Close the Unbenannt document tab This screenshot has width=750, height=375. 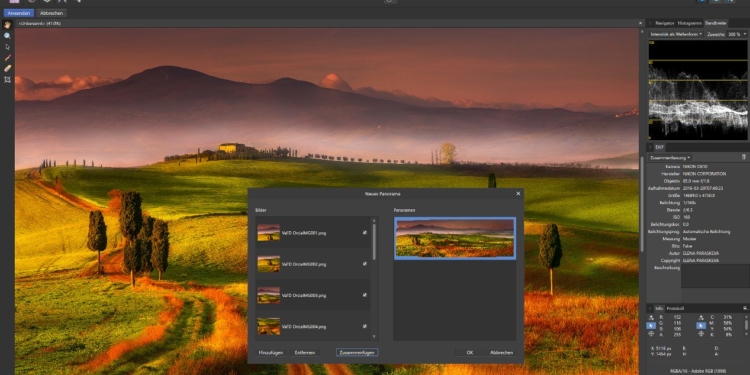click(x=640, y=23)
